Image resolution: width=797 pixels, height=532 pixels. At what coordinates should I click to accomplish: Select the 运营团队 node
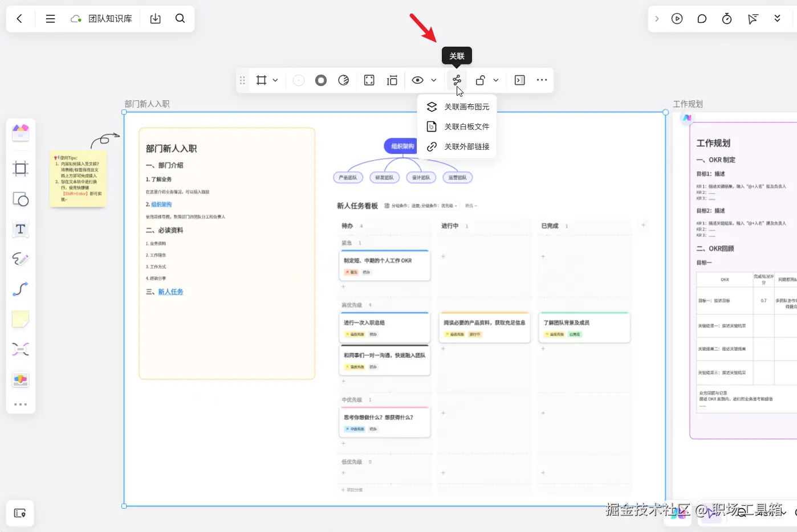click(x=457, y=178)
